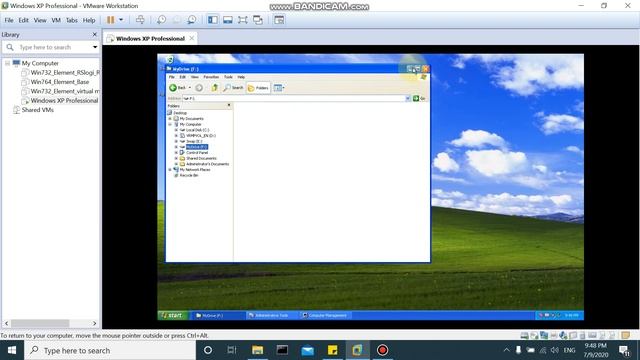Expand My Documents in Folders tree
This screenshot has height=360, width=640.
tap(170, 118)
